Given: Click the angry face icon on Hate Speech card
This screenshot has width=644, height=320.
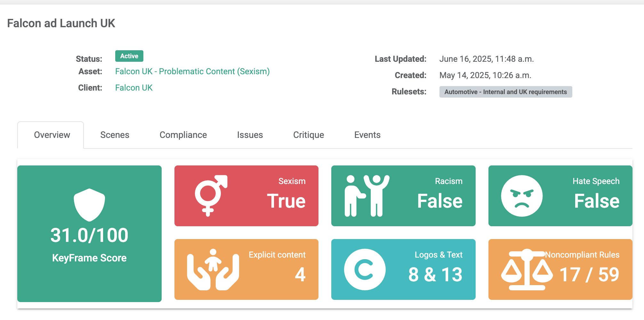Looking at the screenshot, I should (x=522, y=196).
